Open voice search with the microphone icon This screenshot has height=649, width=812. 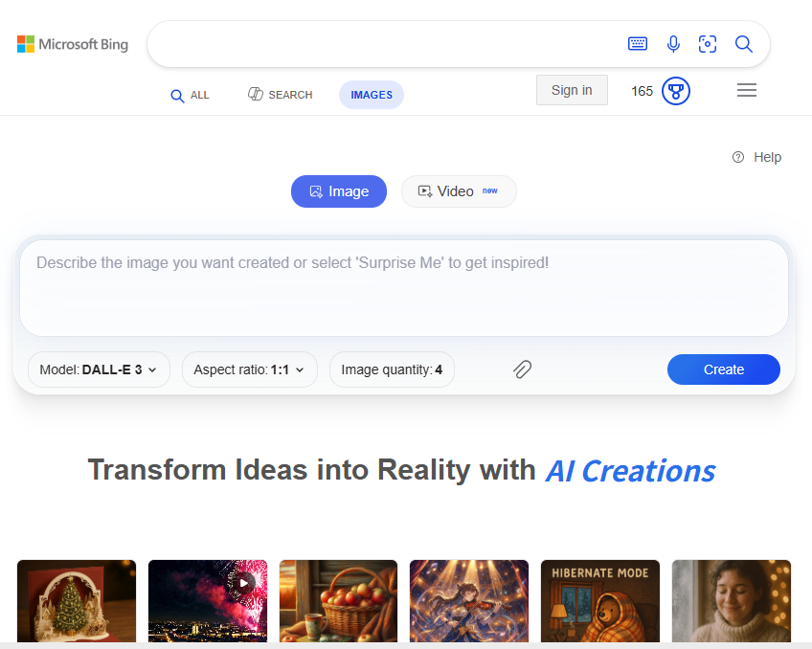coord(673,43)
